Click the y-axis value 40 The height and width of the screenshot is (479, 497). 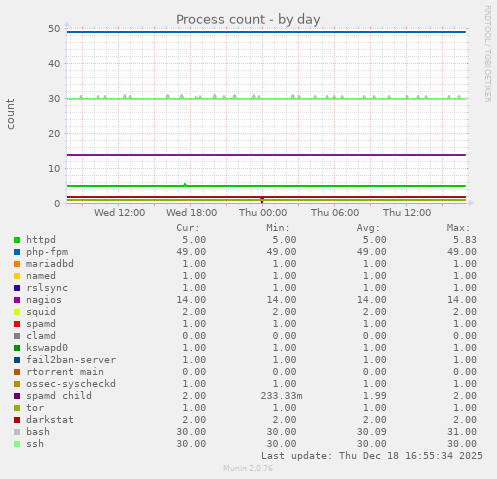[54, 63]
